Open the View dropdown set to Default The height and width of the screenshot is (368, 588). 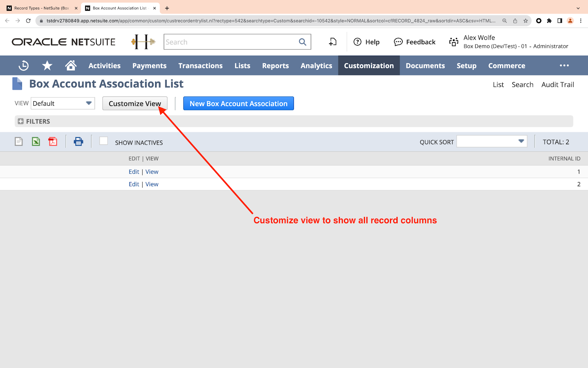coord(63,103)
